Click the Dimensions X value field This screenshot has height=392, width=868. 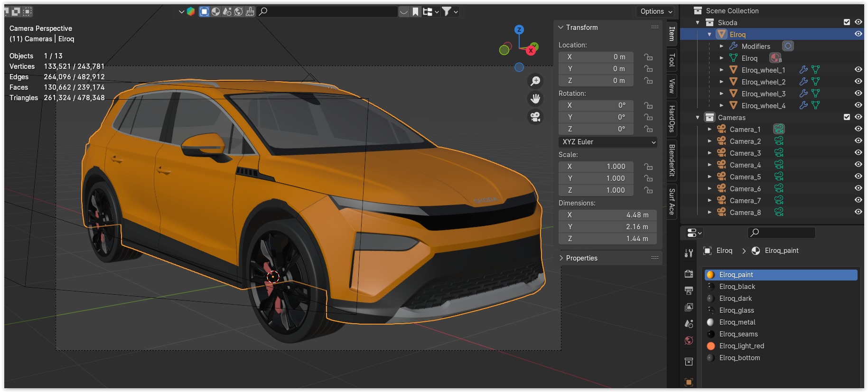[x=607, y=215]
